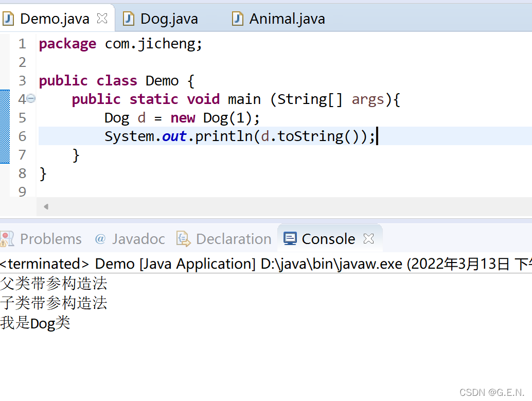532x401 pixels.
Task: Open the Animal.java editor tab
Action: (x=287, y=19)
